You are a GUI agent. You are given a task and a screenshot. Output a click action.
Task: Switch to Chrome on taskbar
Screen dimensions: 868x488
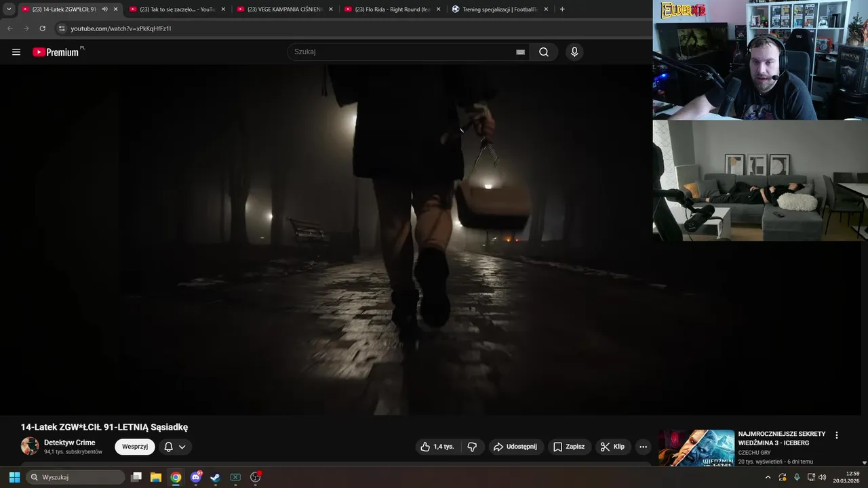click(176, 477)
